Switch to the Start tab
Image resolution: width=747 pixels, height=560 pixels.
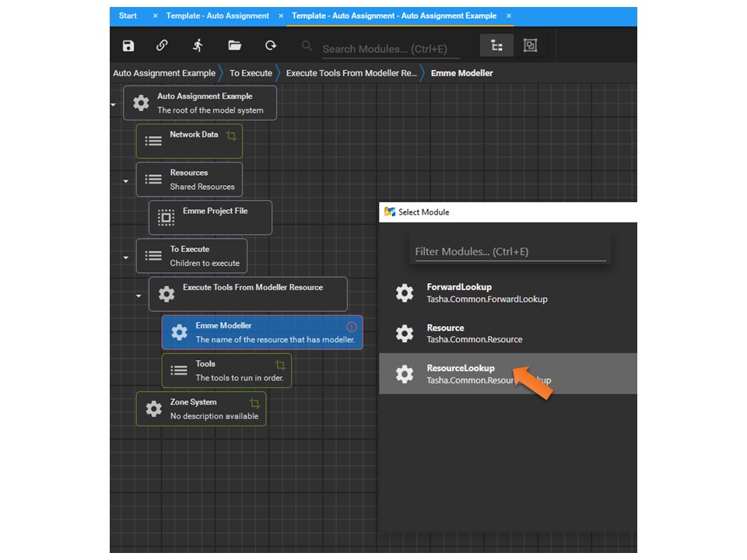[x=127, y=16]
